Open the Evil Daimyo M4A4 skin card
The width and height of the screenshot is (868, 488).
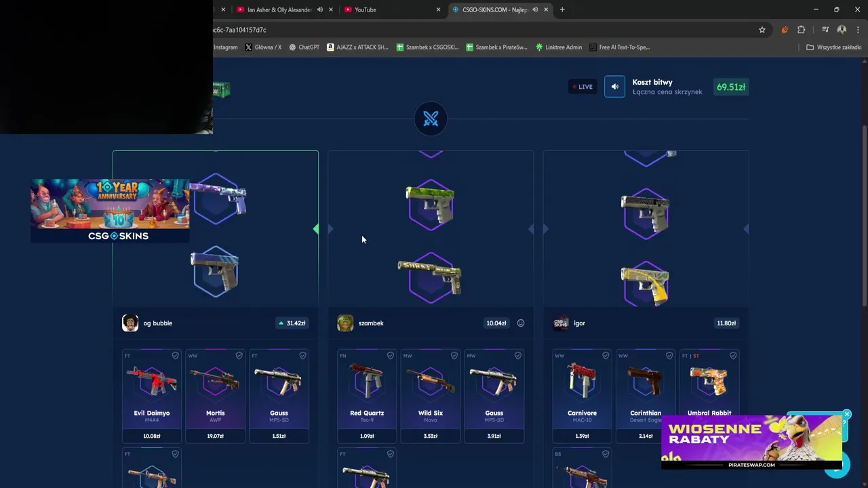point(152,396)
